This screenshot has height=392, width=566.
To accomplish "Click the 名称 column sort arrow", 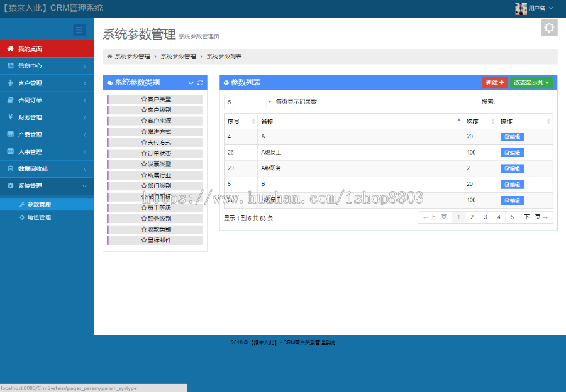I will coord(458,119).
